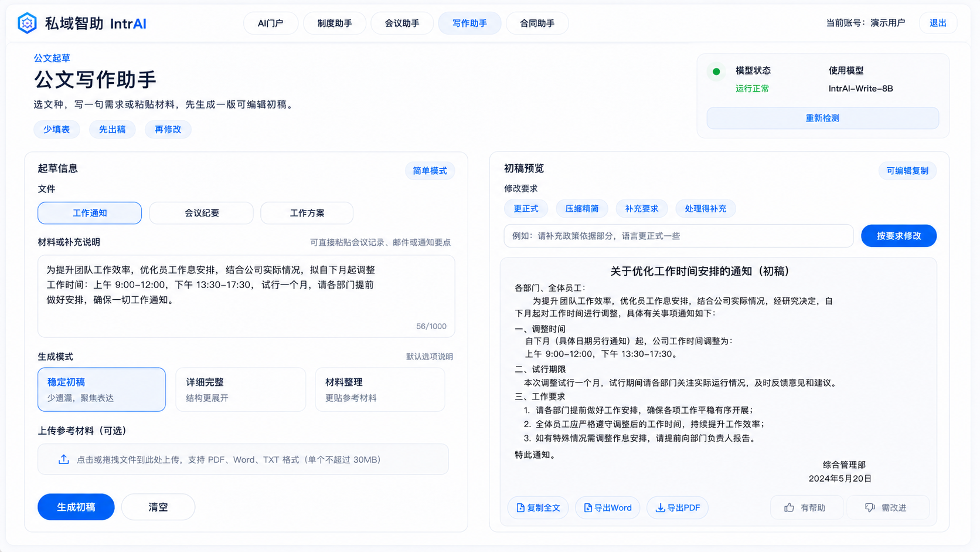Viewport: 980px width, 552px height.
Task: Click the 可编辑复制 button
Action: pos(907,171)
